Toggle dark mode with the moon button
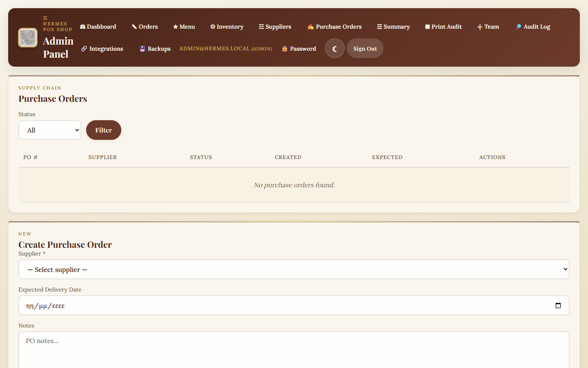The height and width of the screenshot is (368, 588). [x=335, y=48]
